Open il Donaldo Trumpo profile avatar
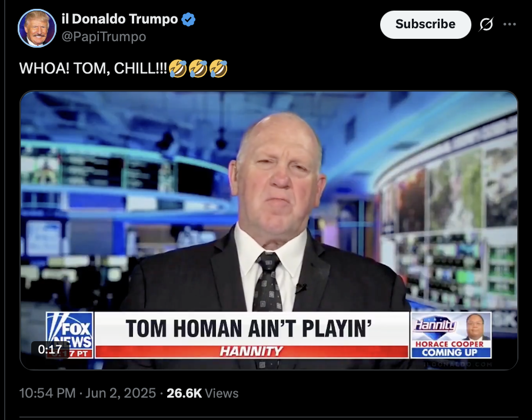 coord(37,28)
